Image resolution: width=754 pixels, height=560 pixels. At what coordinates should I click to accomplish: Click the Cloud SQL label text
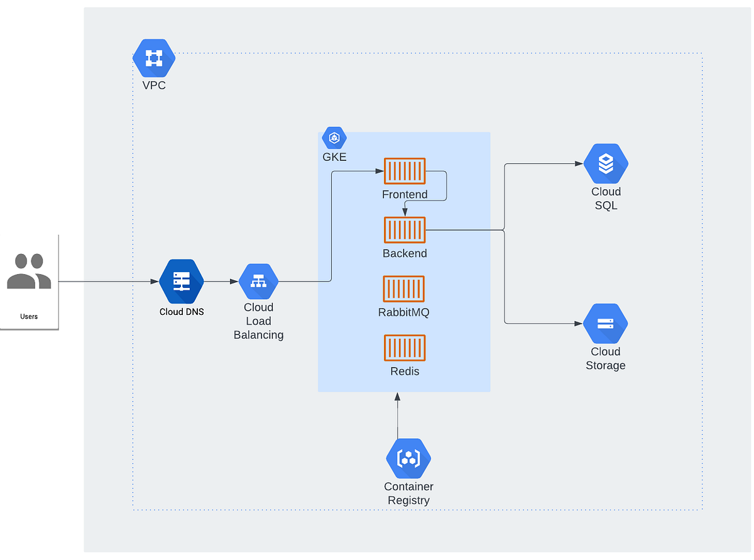click(605, 199)
